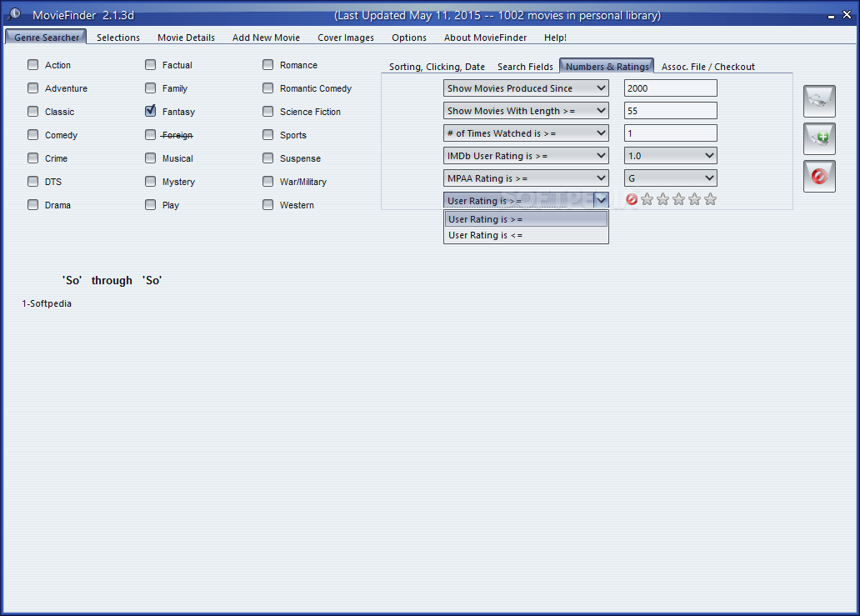The image size is (860, 616).
Task: Check the Romantic Comedy box
Action: 267,88
